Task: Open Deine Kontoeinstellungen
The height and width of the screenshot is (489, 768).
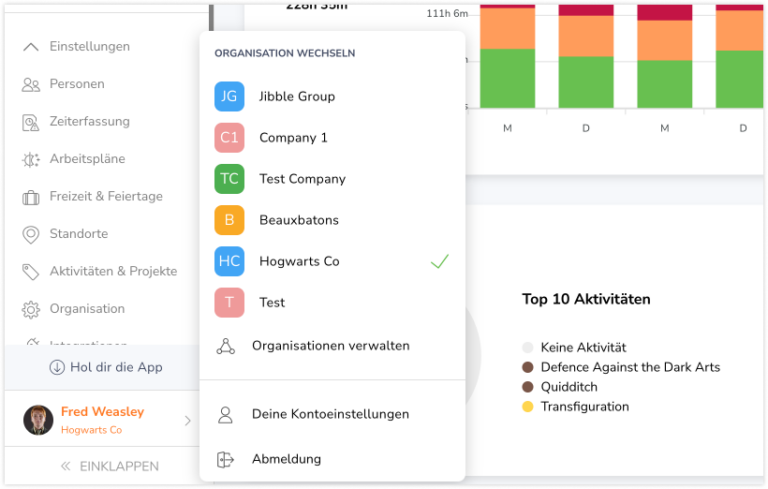Action: [330, 414]
